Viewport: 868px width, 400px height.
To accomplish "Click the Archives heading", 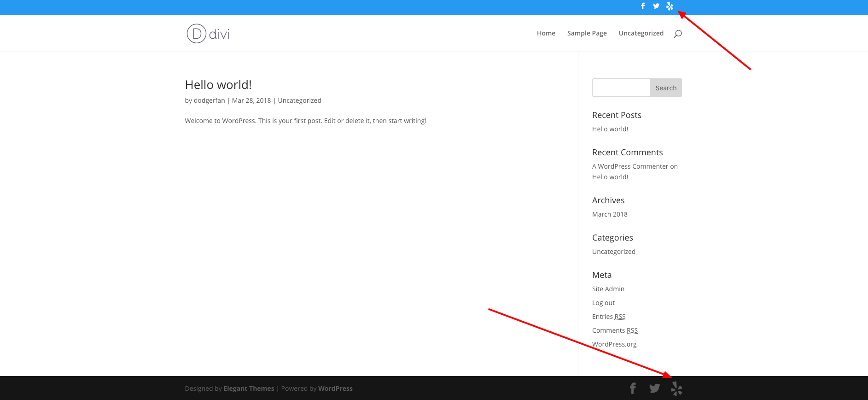I will click(608, 200).
